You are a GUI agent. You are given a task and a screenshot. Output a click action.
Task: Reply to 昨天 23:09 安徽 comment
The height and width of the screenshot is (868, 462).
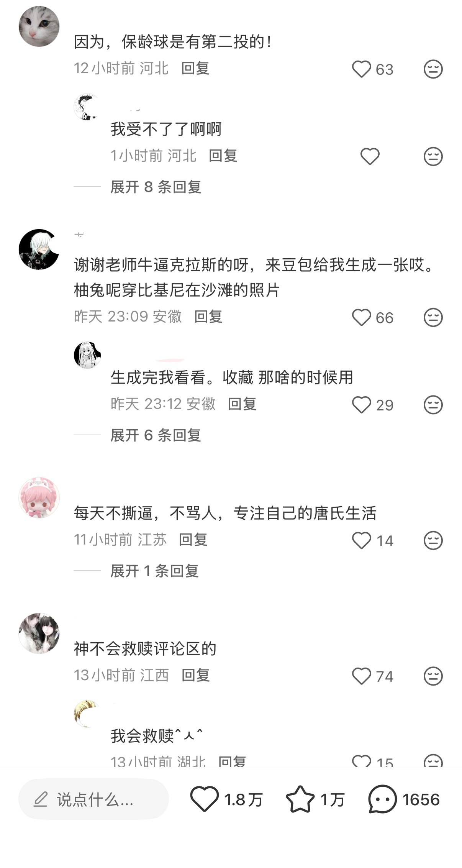click(208, 317)
